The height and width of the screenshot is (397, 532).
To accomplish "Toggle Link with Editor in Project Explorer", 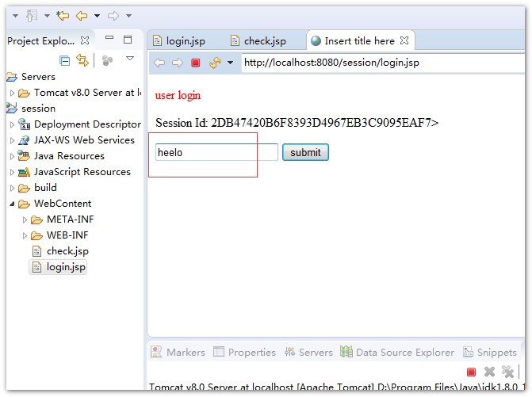I will [82, 59].
